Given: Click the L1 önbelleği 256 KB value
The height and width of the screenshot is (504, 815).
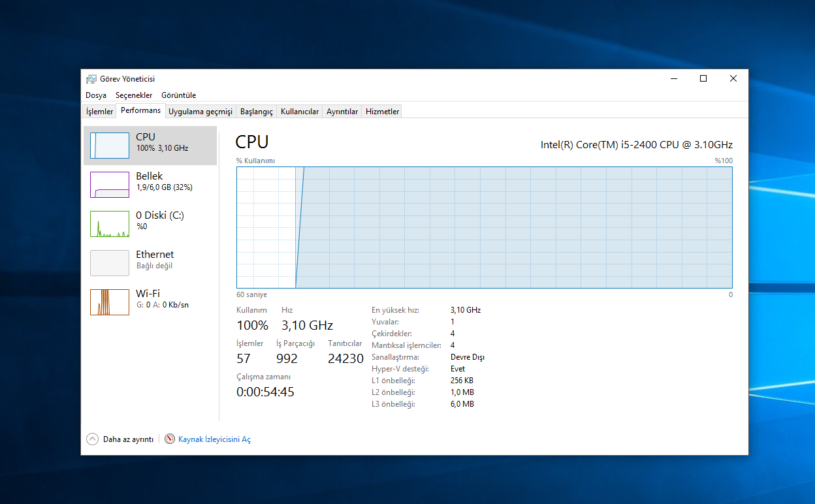Looking at the screenshot, I should click(462, 381).
